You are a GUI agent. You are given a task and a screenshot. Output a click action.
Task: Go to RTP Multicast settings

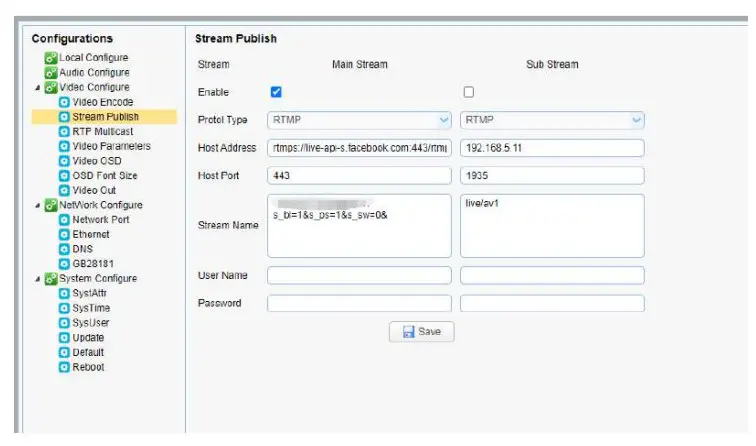click(103, 132)
